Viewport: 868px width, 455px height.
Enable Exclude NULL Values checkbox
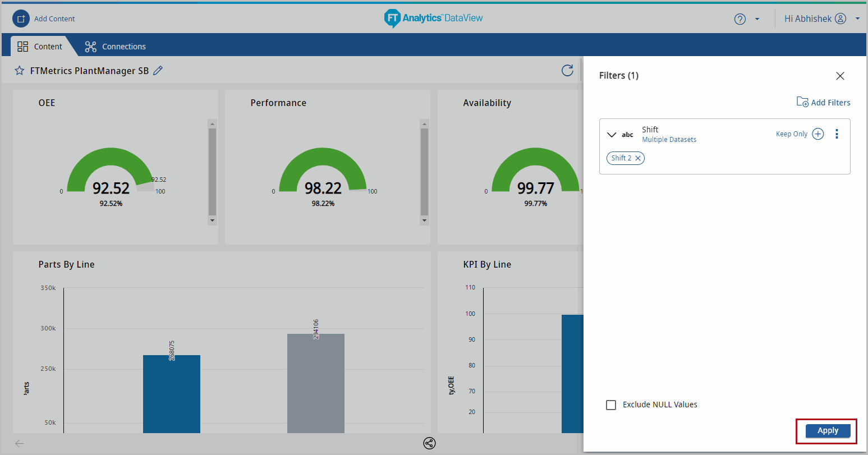pyautogui.click(x=611, y=405)
